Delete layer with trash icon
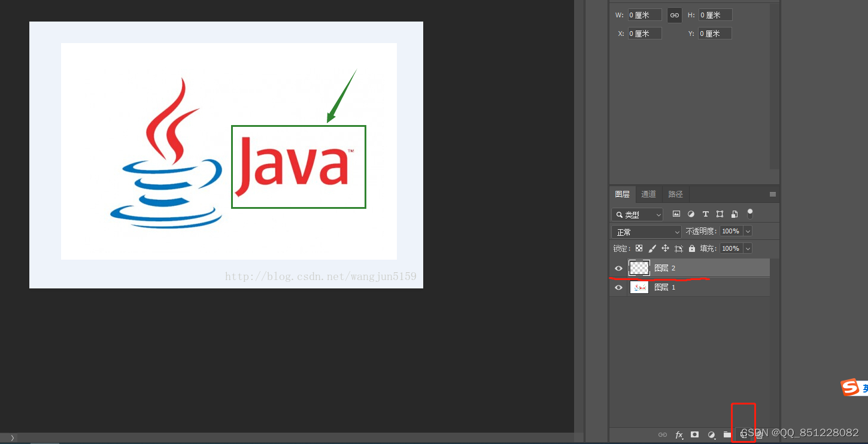 [759, 435]
